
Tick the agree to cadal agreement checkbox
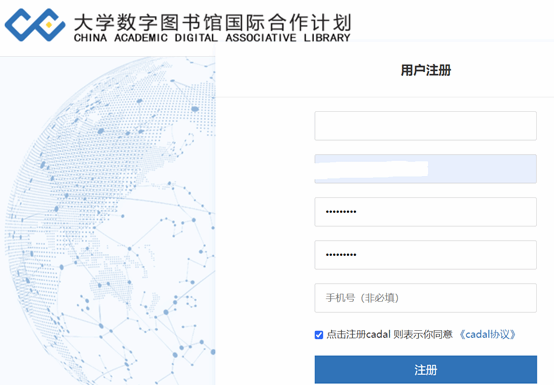point(319,334)
